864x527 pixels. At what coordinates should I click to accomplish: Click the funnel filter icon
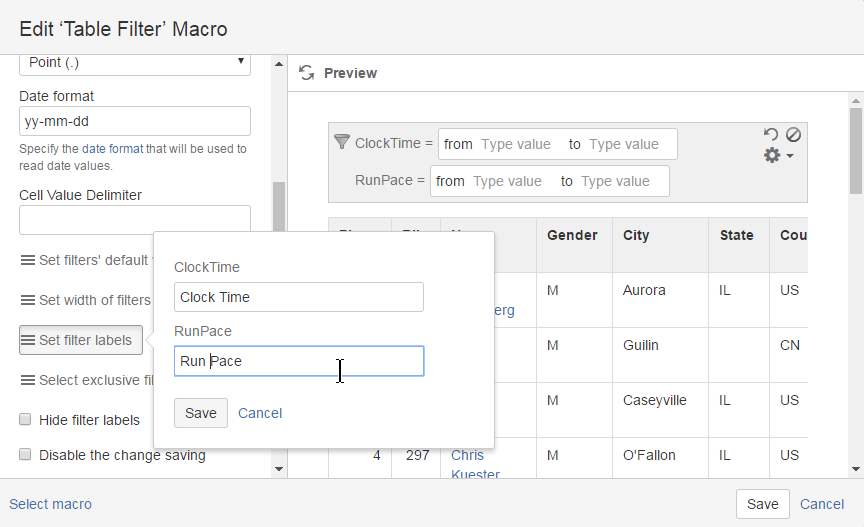pos(342,142)
